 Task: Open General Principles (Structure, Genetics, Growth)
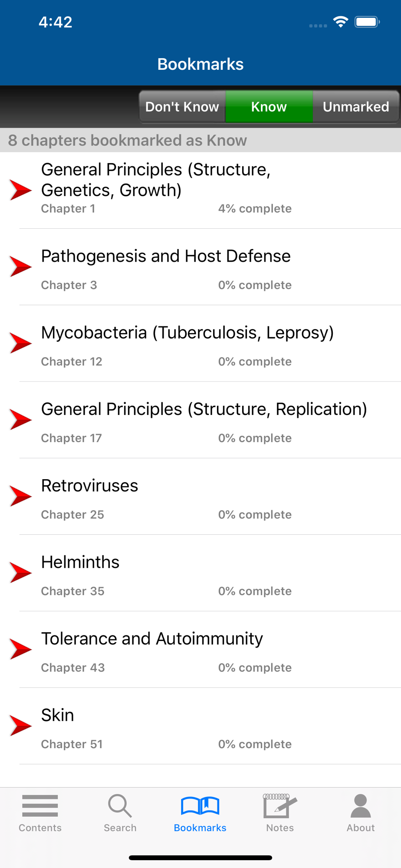pos(200,190)
